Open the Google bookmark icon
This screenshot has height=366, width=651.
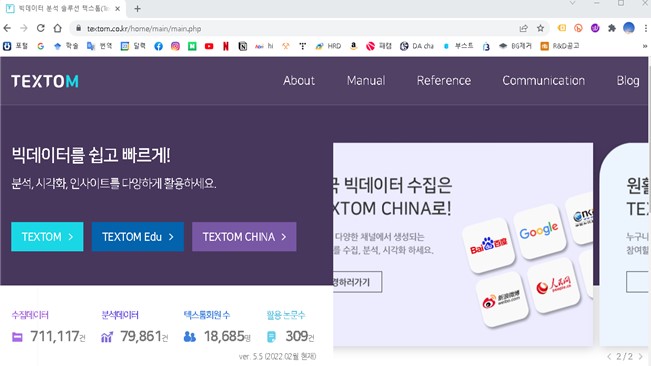point(41,46)
